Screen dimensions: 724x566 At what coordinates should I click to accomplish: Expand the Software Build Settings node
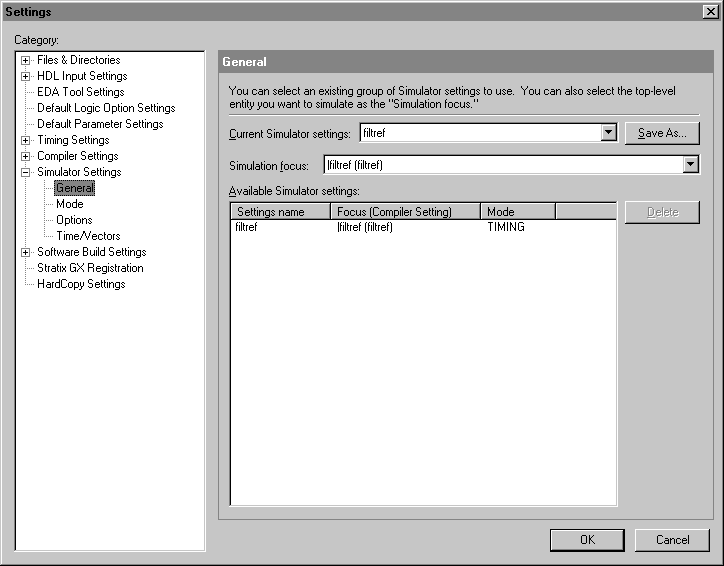pos(26,252)
